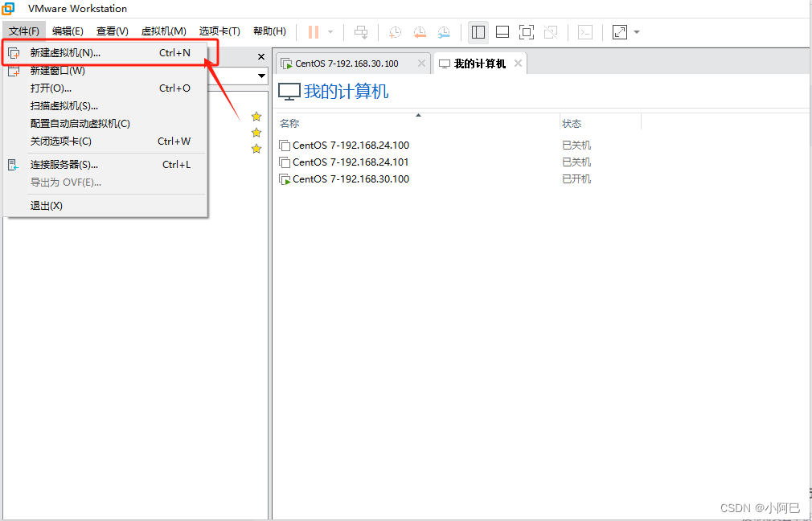
Task: Open the snapshot manager wrench icon
Action: pos(444,32)
